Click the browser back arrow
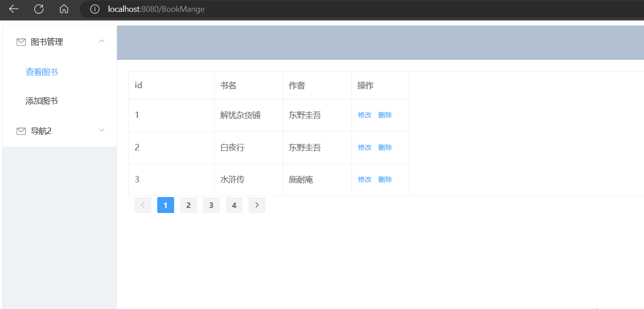Screen dimensions: 644x309 point(14,9)
